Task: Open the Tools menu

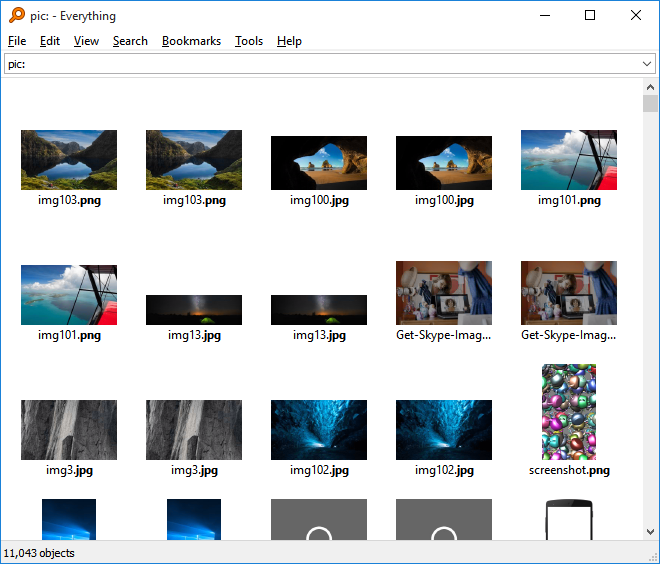Action: [249, 41]
